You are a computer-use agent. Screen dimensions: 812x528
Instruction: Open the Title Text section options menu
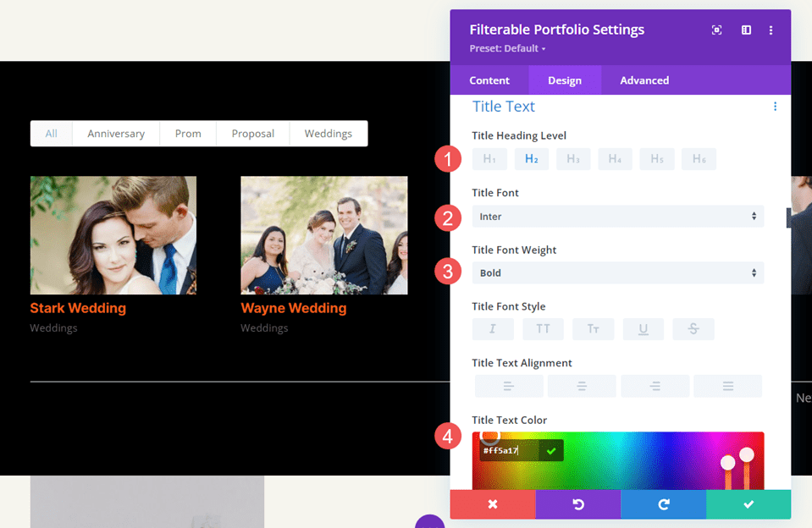[775, 107]
